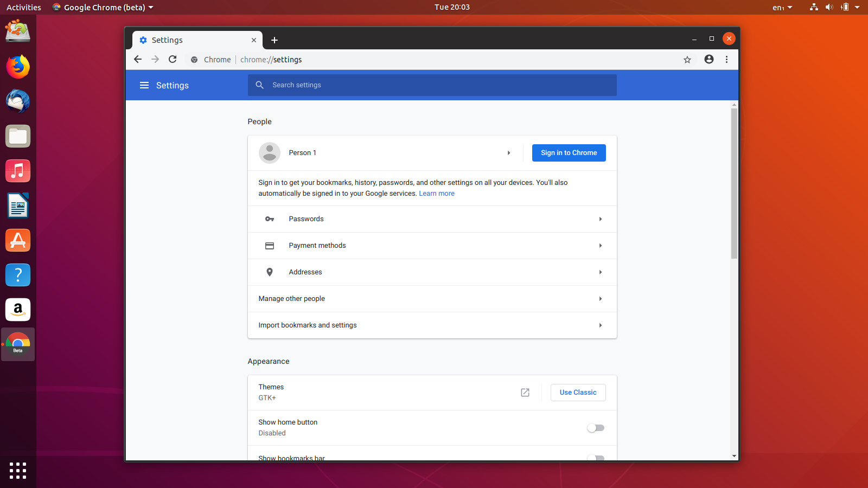The height and width of the screenshot is (488, 868).
Task: Open the system status menu arrow
Action: point(857,8)
